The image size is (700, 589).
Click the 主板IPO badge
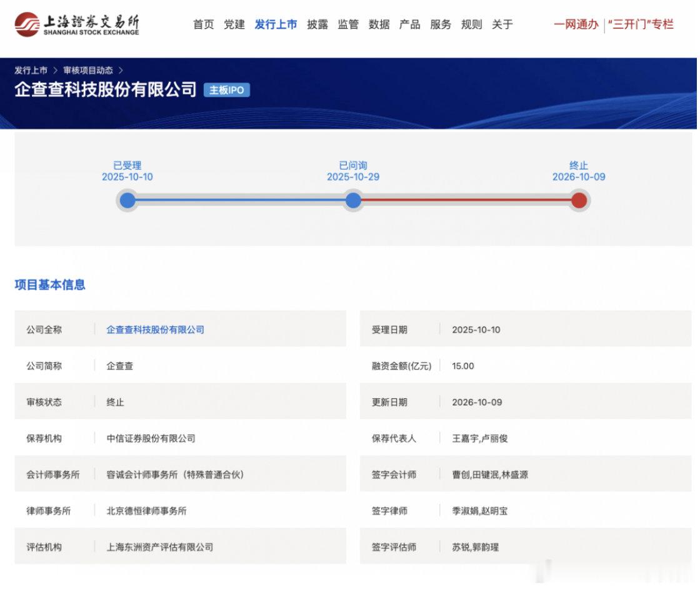pos(227,90)
